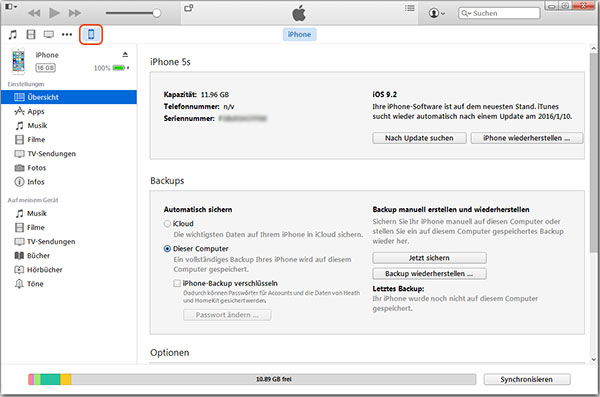Click the vertical scrollbar thumb
The image size is (600, 397).
[x=593, y=153]
